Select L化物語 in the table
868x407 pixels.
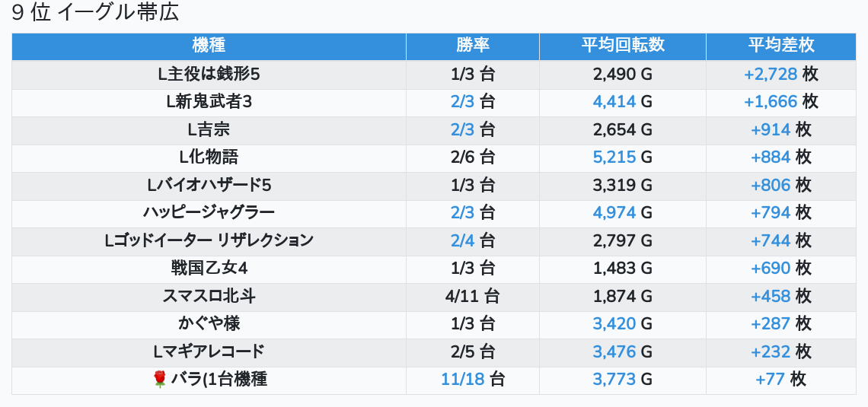[209, 157]
